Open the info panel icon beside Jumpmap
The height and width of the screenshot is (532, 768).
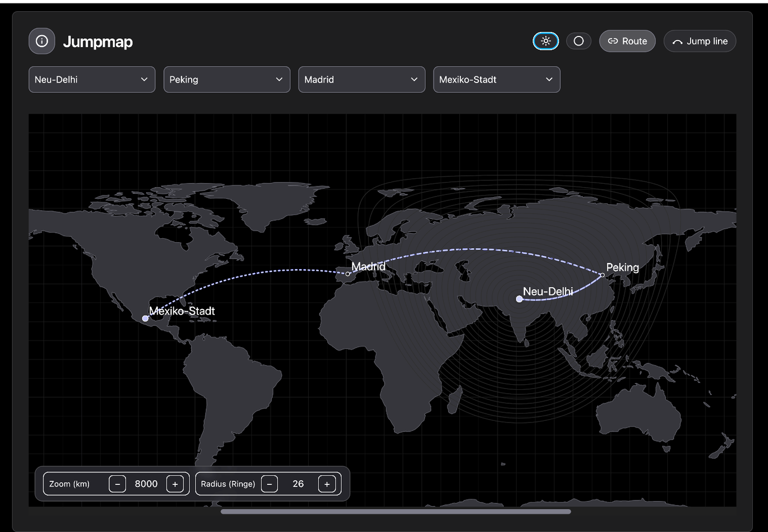(42, 41)
